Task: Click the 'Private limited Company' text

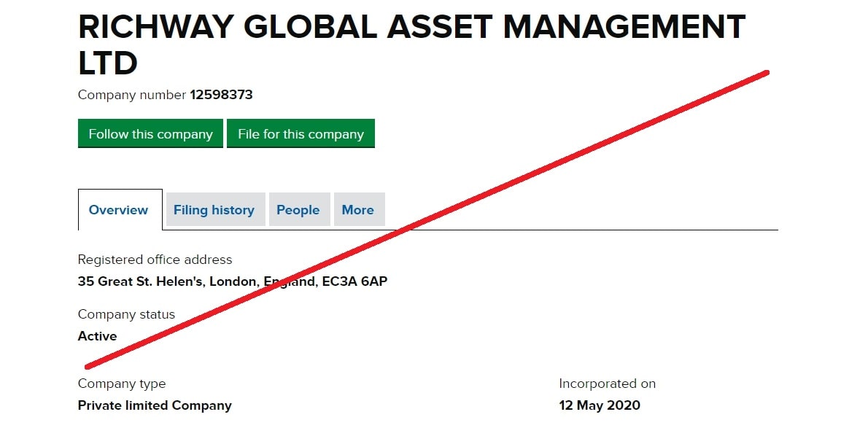Action: tap(155, 405)
